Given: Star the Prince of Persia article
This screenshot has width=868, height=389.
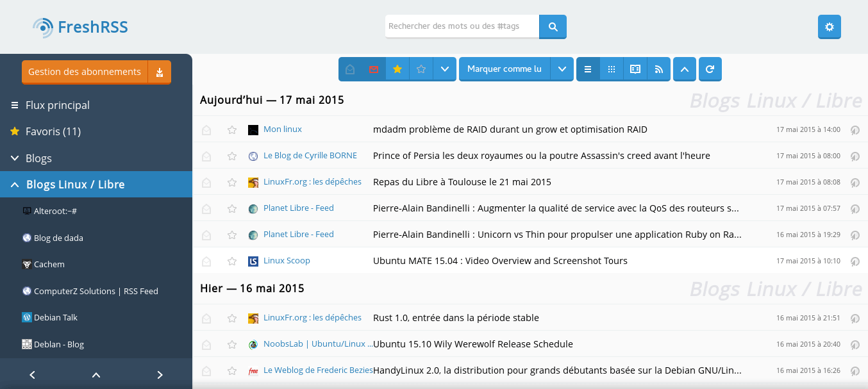Looking at the screenshot, I should [x=232, y=156].
